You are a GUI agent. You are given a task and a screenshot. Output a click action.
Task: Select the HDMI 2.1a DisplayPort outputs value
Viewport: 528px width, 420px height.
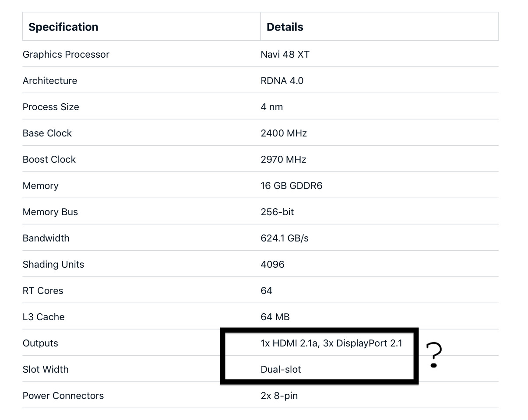click(331, 343)
